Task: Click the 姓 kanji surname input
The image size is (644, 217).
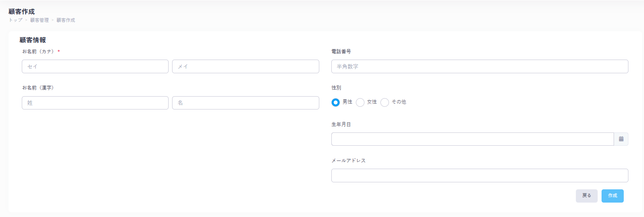Action: coord(95,103)
